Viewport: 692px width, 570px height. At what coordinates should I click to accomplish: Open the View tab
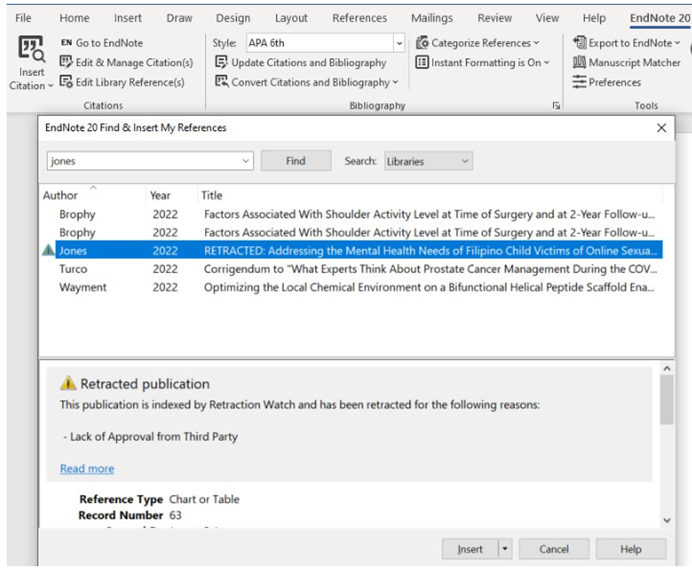pyautogui.click(x=547, y=18)
